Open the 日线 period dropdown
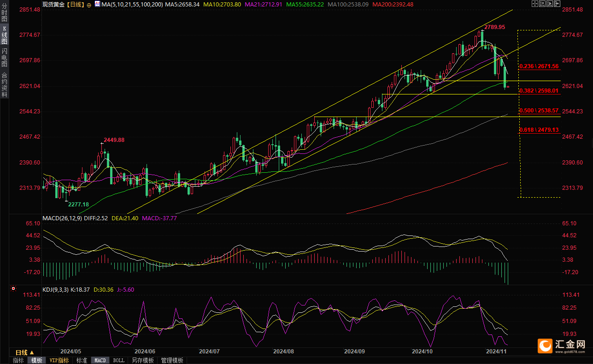The image size is (593, 364). (25, 352)
